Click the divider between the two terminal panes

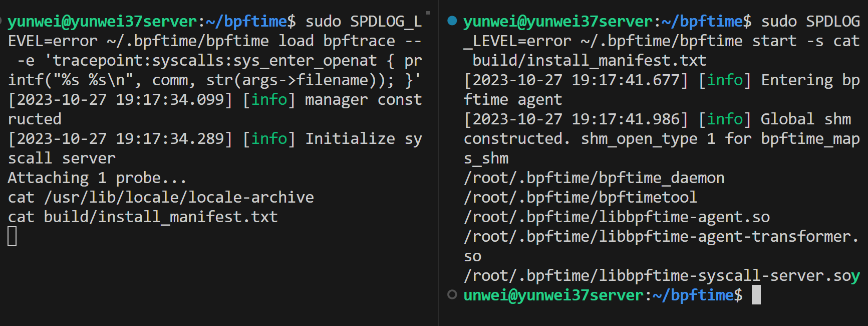439,163
